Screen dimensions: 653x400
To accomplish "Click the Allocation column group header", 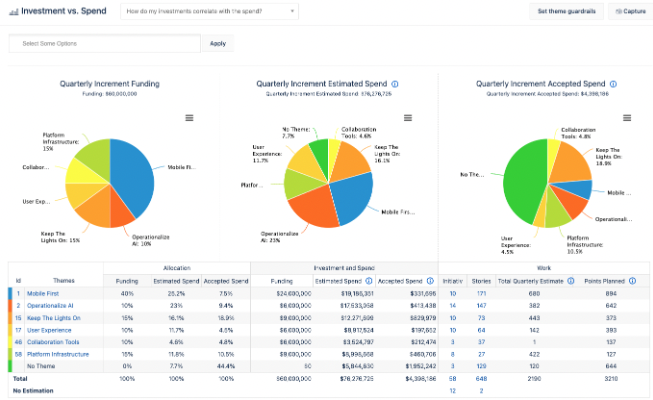I will [177, 268].
